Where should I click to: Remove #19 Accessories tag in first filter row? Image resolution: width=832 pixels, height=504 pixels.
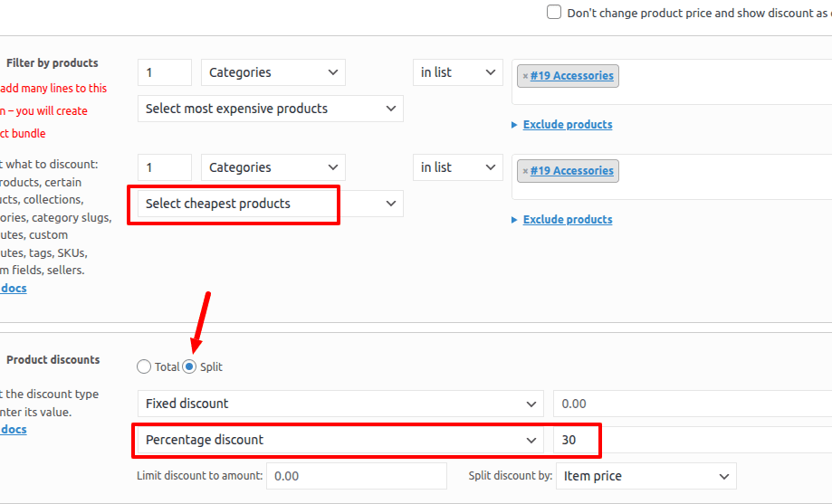coord(525,76)
